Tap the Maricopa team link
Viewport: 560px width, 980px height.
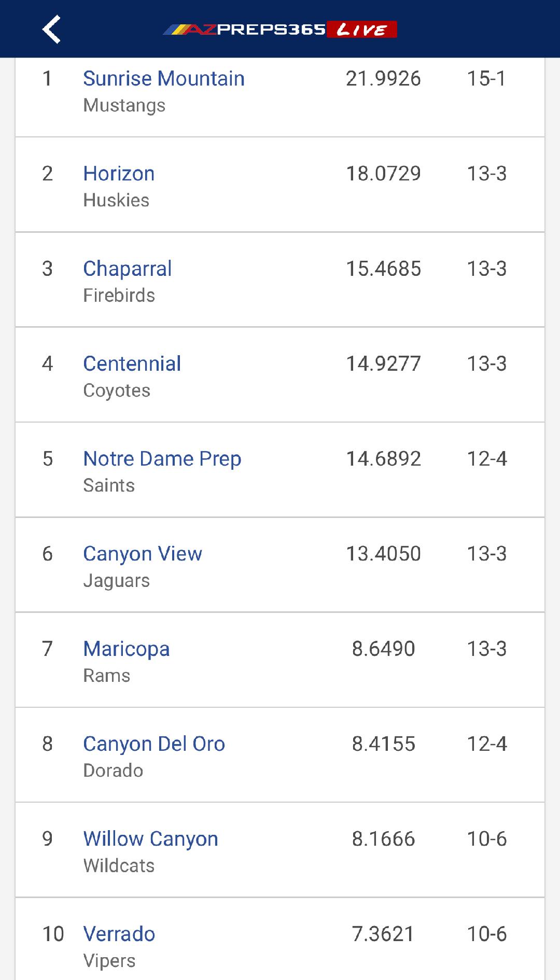pos(126,649)
